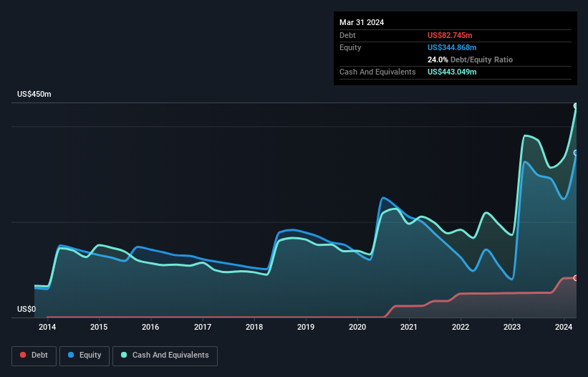Click the US$450m y-axis label
The width and height of the screenshot is (588, 377).
click(34, 95)
